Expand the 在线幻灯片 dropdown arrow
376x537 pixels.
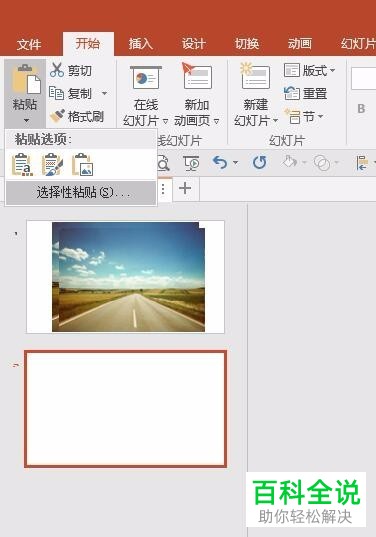[x=165, y=121]
